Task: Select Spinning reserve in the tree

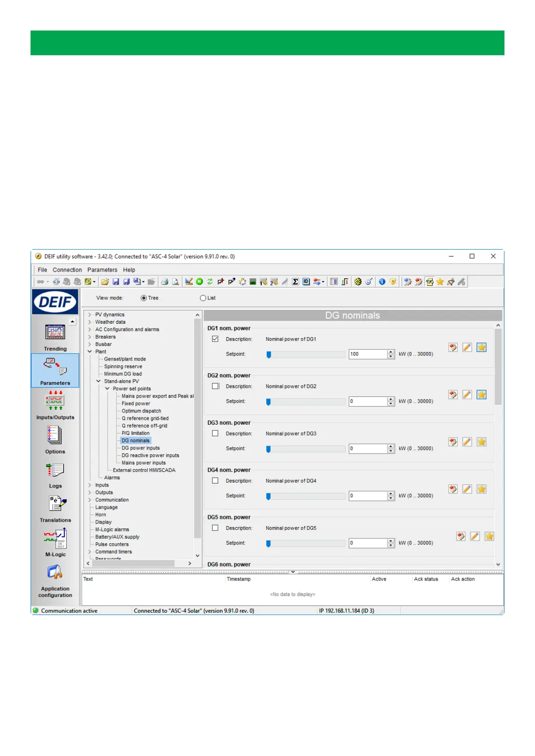Action: coord(123,366)
